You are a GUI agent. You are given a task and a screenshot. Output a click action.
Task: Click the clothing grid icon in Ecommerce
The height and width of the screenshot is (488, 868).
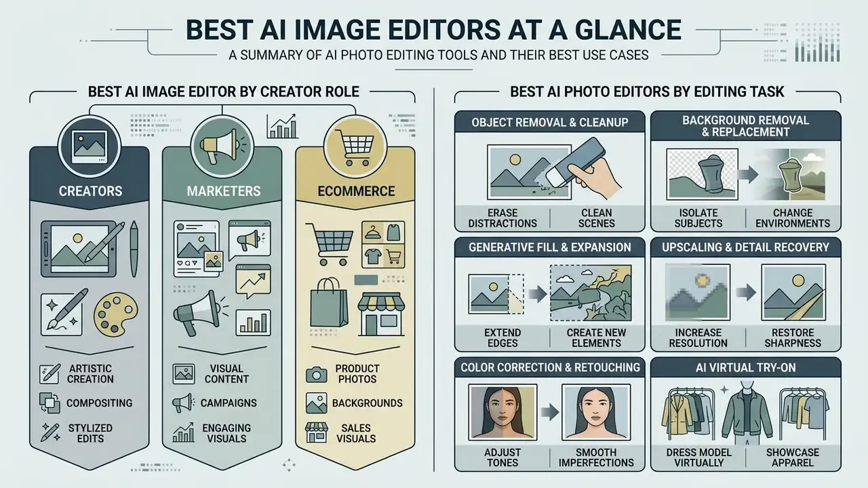tap(382, 244)
